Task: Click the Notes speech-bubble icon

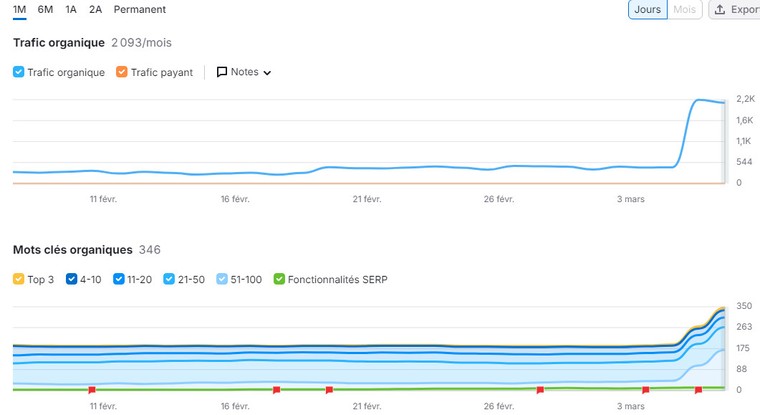Action: click(x=222, y=72)
